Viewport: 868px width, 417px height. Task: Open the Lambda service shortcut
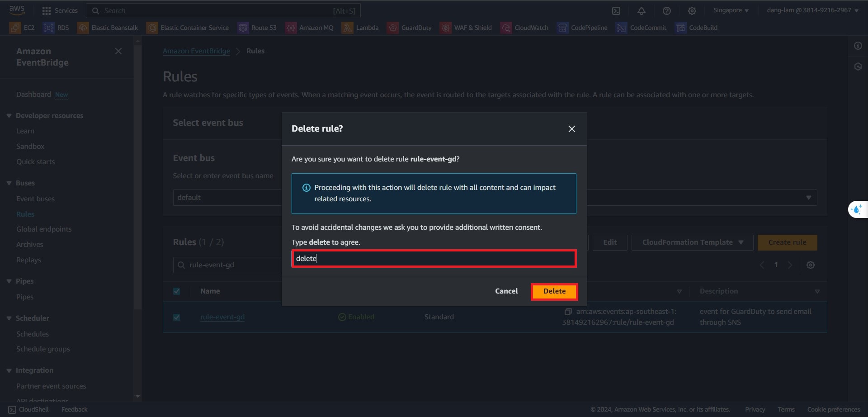point(360,28)
